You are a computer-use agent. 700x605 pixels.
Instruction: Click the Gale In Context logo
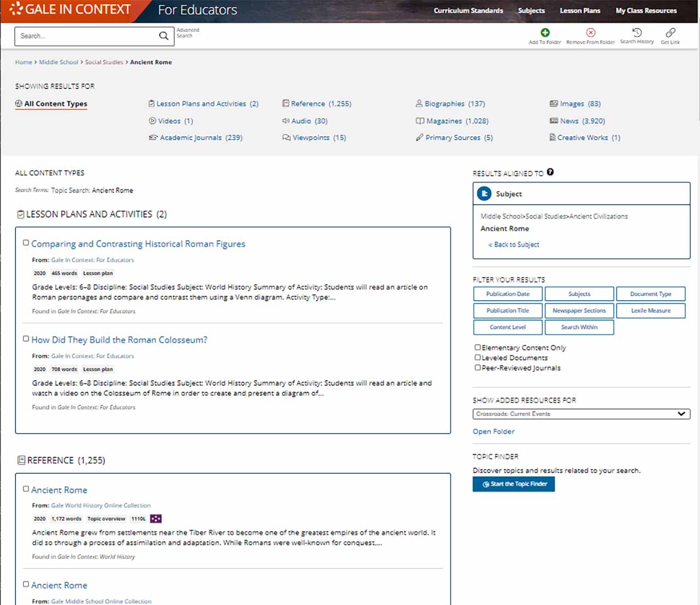[x=71, y=9]
